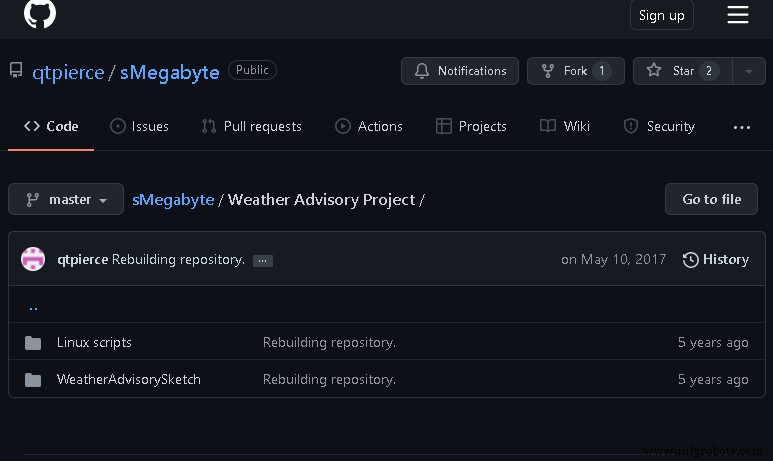Navigate to parent directory link
The width and height of the screenshot is (773, 461).
click(x=33, y=306)
